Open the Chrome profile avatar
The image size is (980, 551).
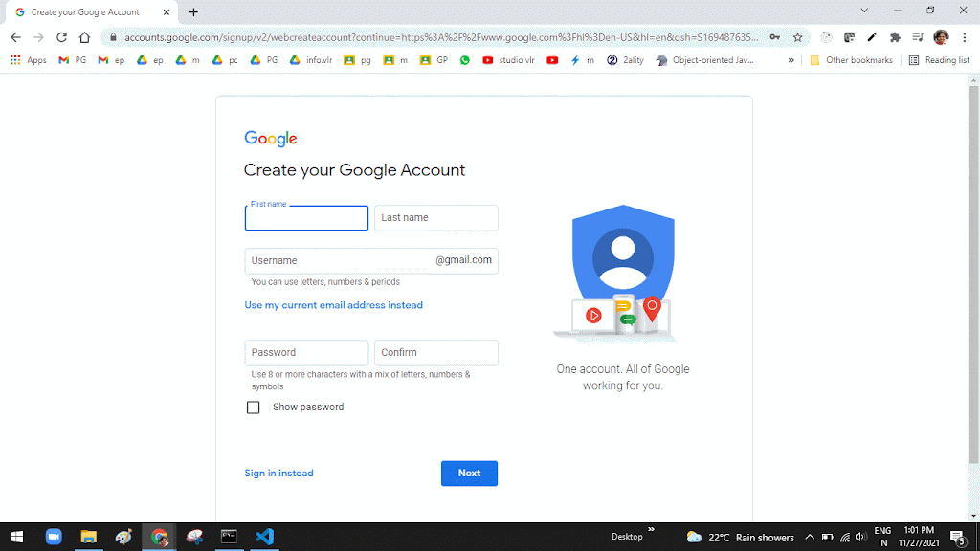point(941,37)
